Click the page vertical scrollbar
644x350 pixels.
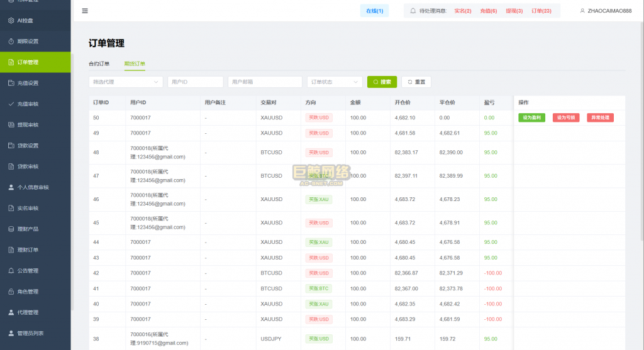tap(642, 131)
